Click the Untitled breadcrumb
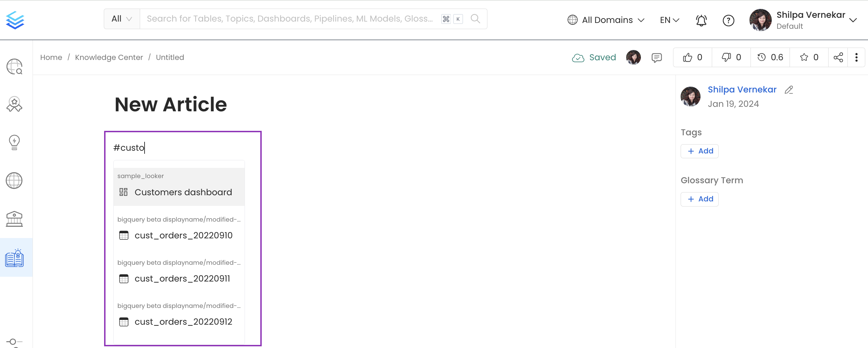The image size is (868, 348). [x=170, y=57]
